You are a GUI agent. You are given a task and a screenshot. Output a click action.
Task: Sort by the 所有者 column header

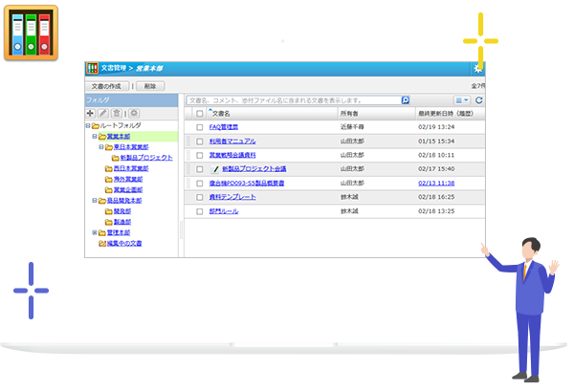(350, 113)
